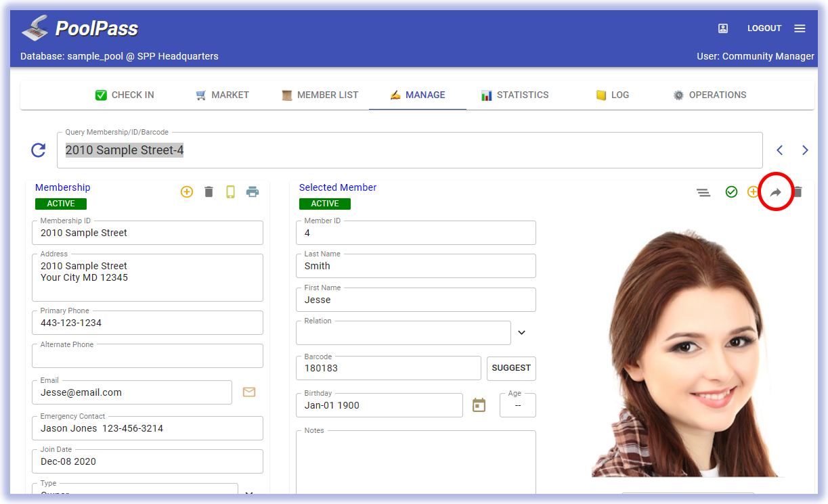Open the birthday calendar picker icon

pyautogui.click(x=479, y=405)
